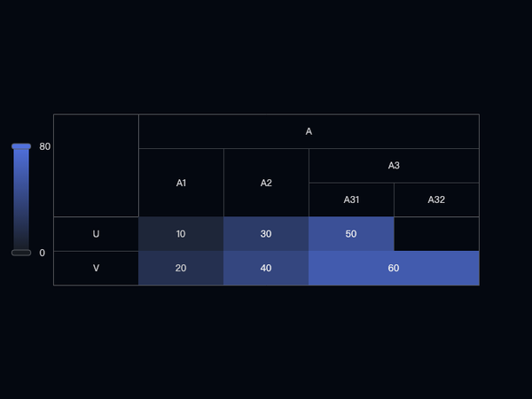Click the V row header
The image size is (532, 399).
96,268
